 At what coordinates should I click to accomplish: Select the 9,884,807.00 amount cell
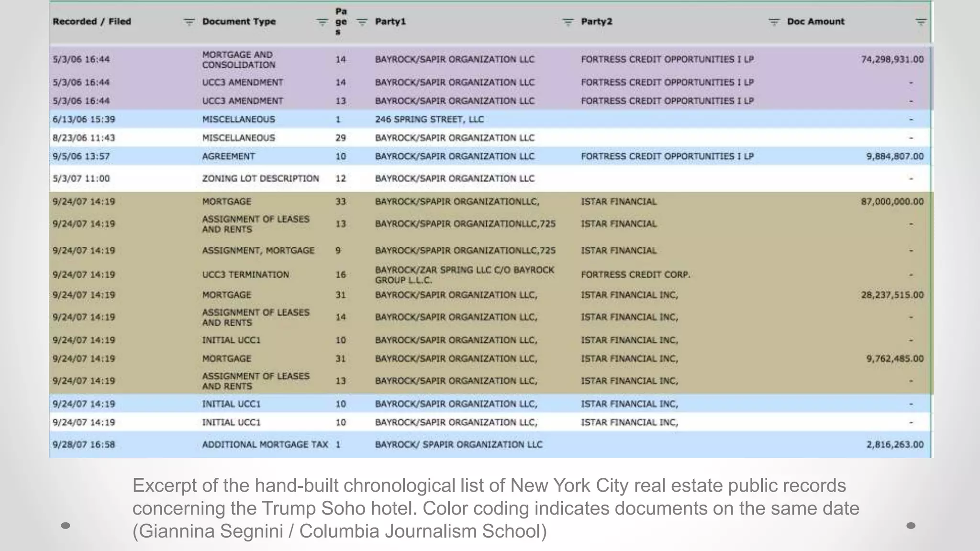click(x=895, y=156)
